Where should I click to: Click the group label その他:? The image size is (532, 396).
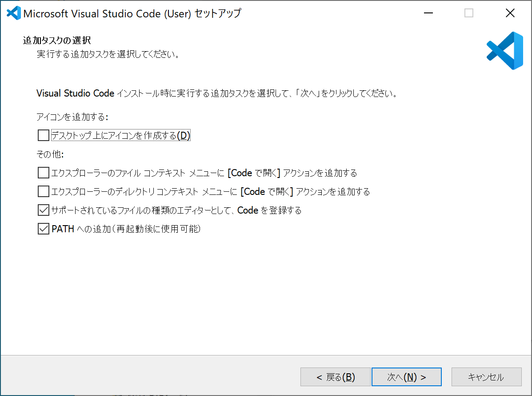click(50, 154)
